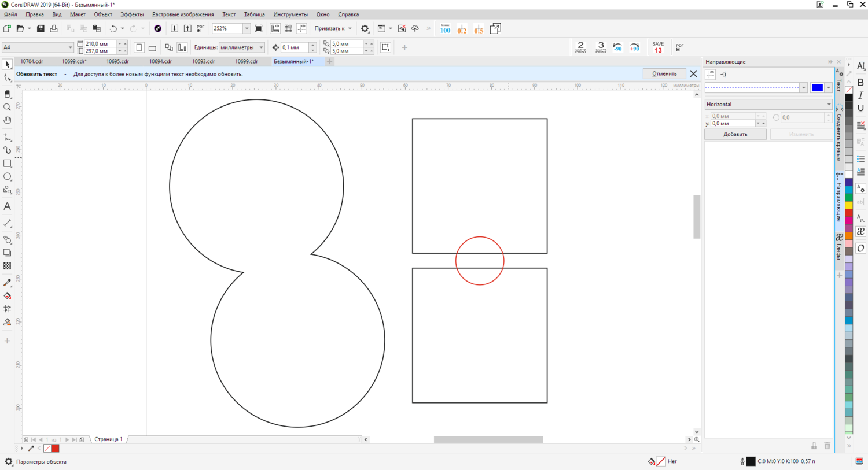
Task: Click the no-color swatch in palette
Action: point(849,90)
